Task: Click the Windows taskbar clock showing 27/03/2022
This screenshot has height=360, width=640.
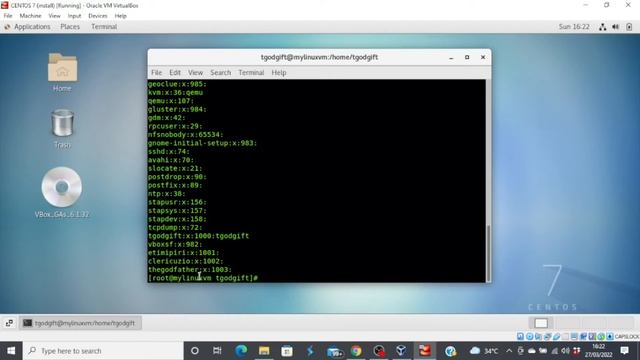Action: [598, 351]
